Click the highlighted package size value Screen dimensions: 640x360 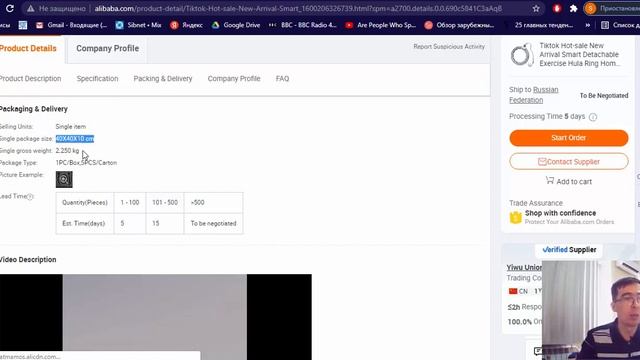(75, 139)
